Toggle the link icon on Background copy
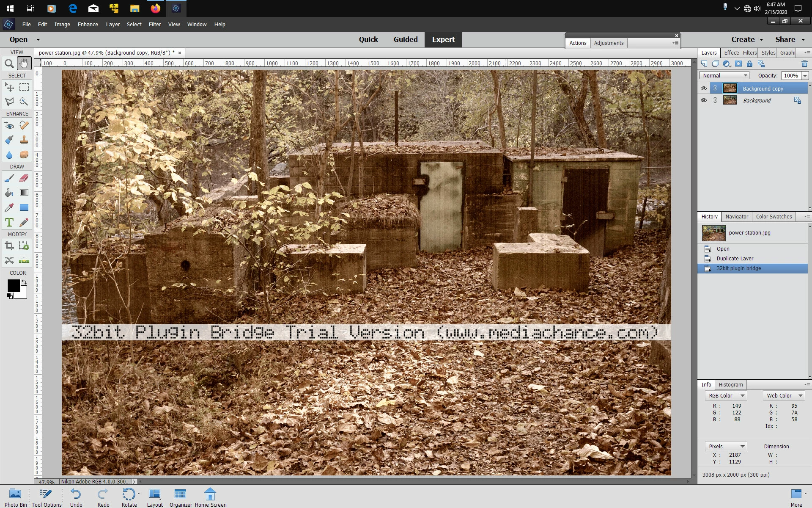This screenshot has width=812, height=508. [x=715, y=88]
